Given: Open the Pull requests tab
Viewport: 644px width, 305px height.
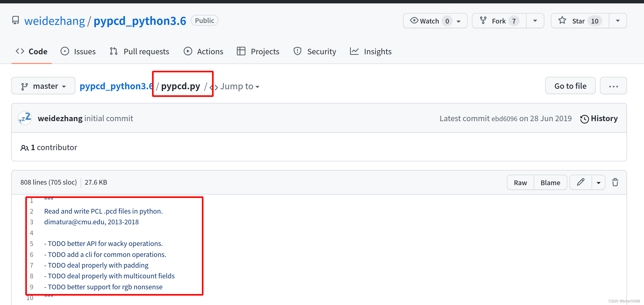Looking at the screenshot, I should 140,51.
